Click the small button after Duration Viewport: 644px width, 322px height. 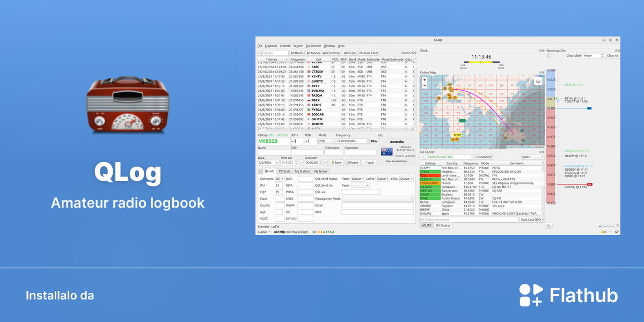325,162
